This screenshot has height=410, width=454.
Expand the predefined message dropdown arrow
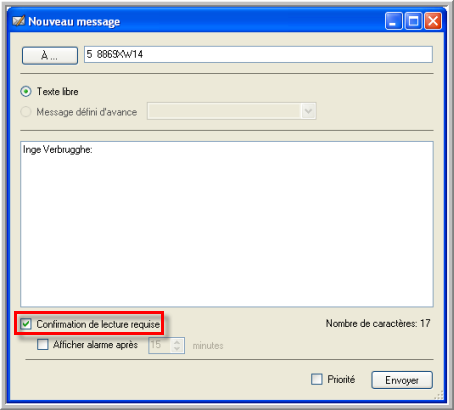[308, 111]
